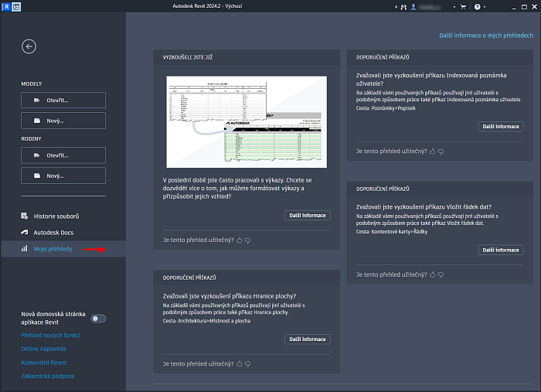Toggle the Nová domovská stránka aplikace Revit switch
The image size is (541, 392).
[x=98, y=319]
